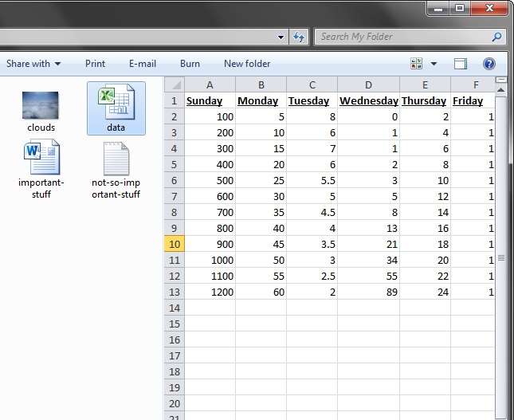Click the preview scrollbar up arrow

pos(500,90)
